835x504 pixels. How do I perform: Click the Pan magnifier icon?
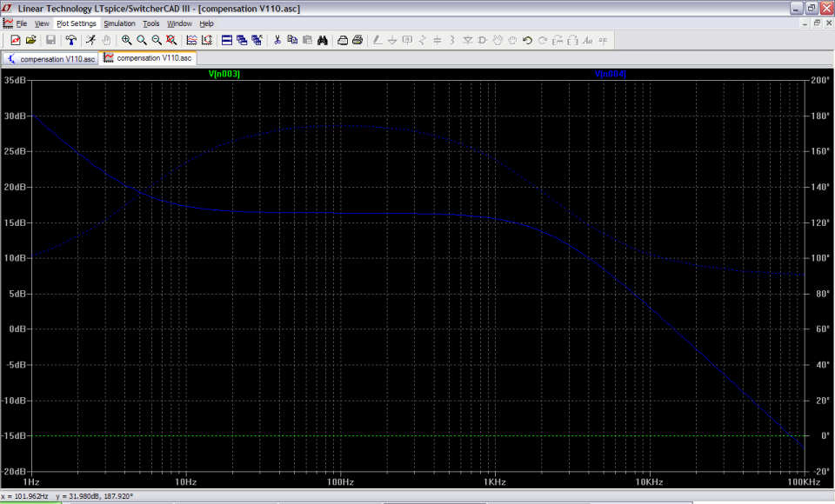(141, 40)
